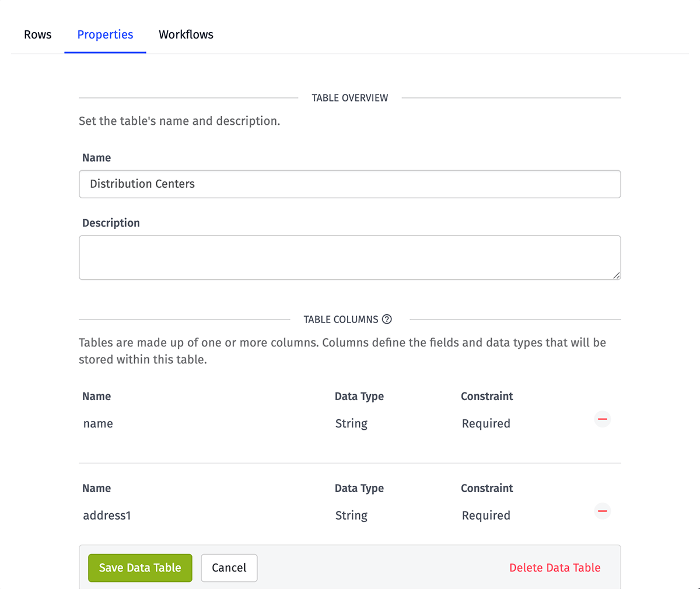This screenshot has height=589, width=700.
Task: Remove the "name" column with minus icon
Action: point(603,419)
